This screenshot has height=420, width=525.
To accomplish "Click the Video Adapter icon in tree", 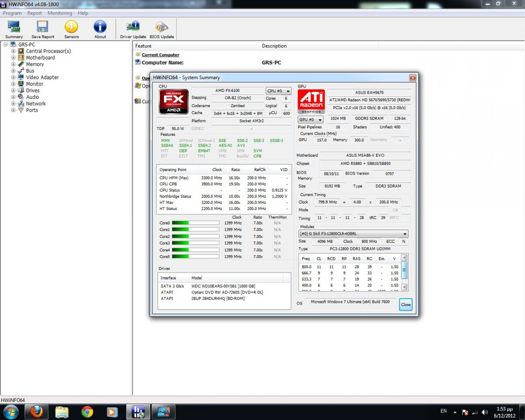I will point(21,77).
